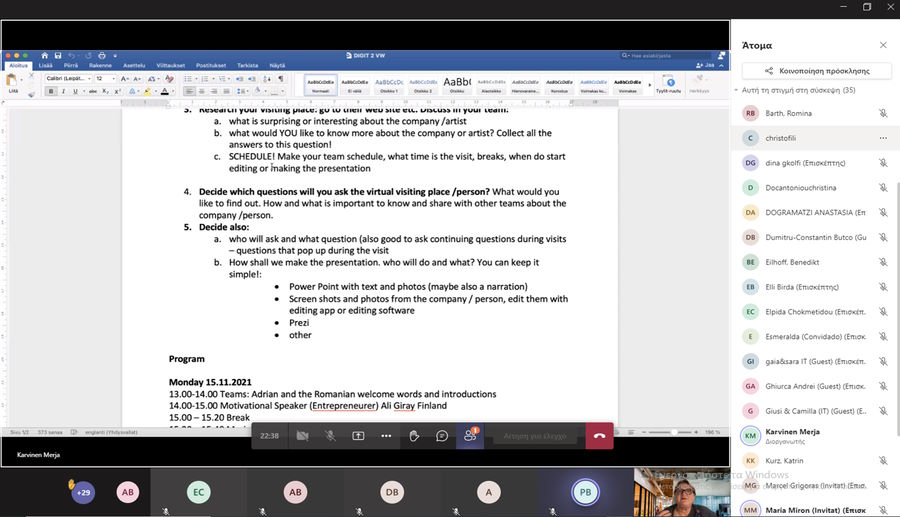The image size is (900, 517).
Task: Open more options for christofili
Action: coord(882,138)
